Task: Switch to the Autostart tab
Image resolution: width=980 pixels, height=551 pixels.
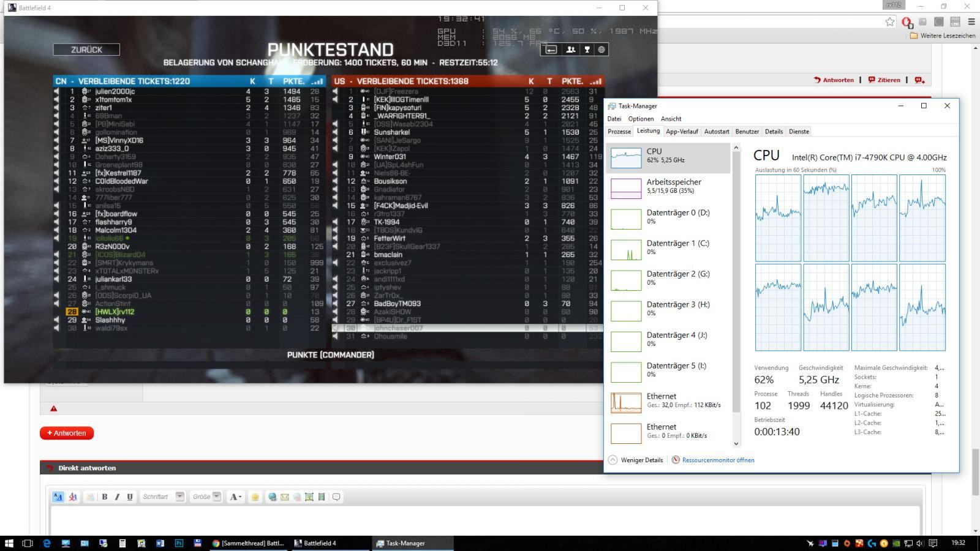Action: click(717, 132)
